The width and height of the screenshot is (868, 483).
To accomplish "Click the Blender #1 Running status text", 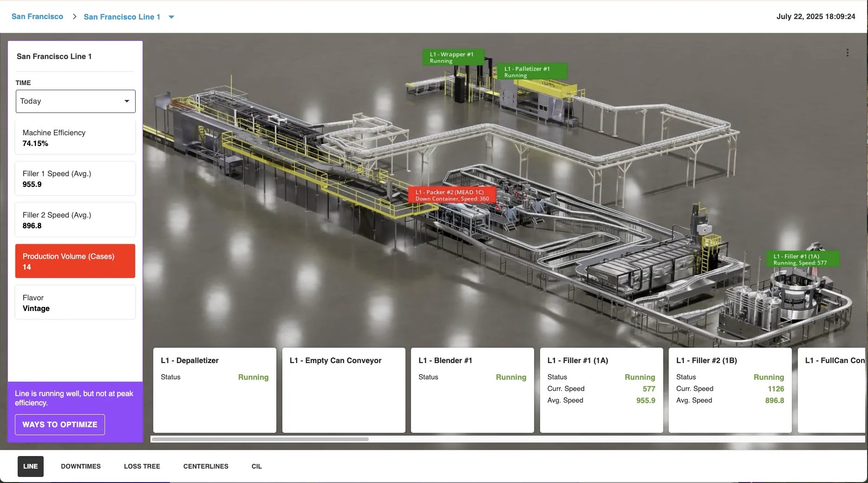I will point(511,377).
